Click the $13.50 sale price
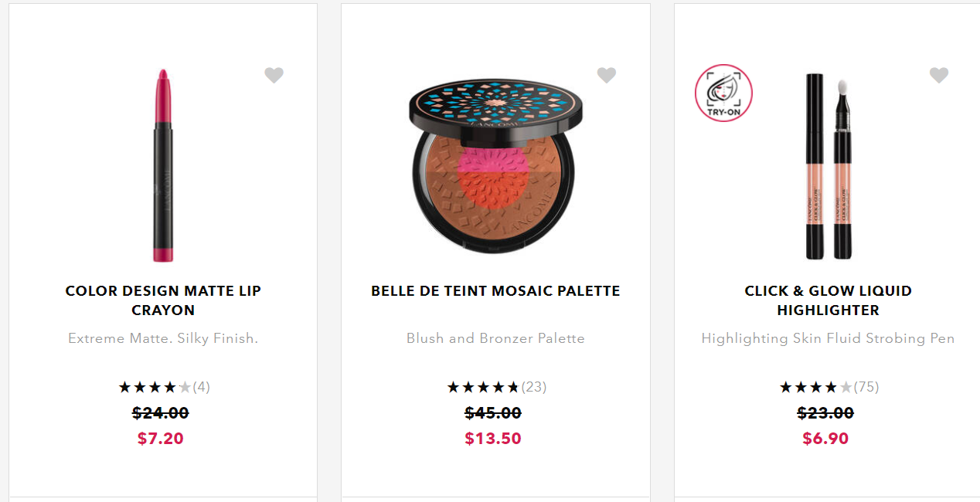 [493, 439]
